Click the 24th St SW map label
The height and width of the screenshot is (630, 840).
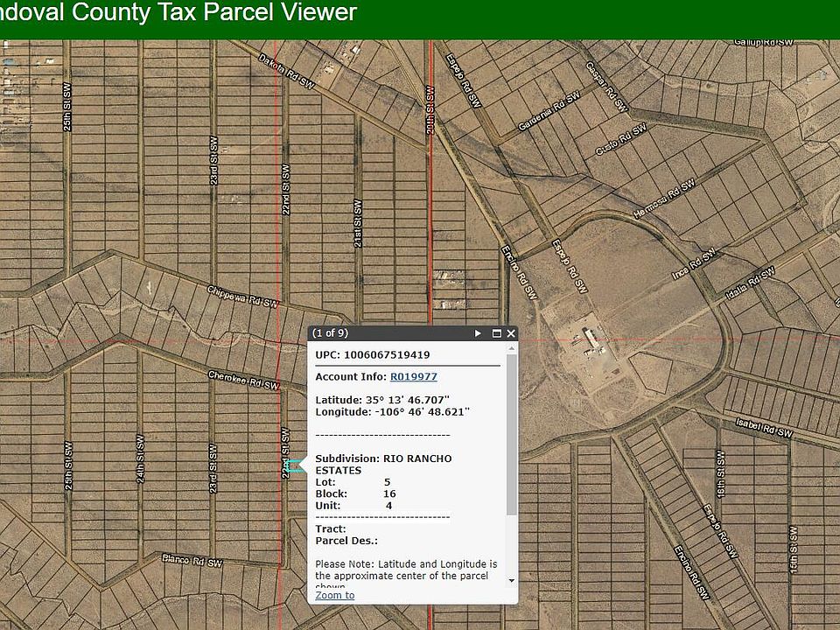pyautogui.click(x=140, y=458)
